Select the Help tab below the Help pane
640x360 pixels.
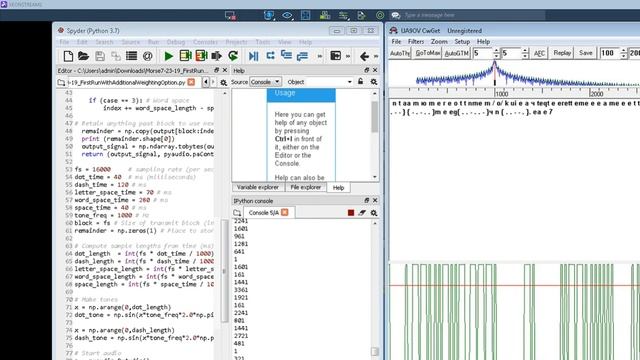tap(338, 188)
